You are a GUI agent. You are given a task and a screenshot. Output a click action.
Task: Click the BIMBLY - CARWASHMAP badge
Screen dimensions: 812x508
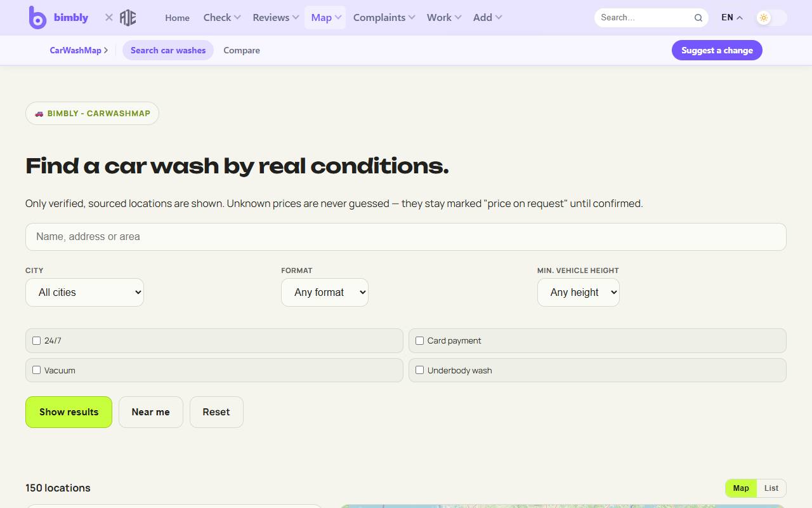point(92,114)
